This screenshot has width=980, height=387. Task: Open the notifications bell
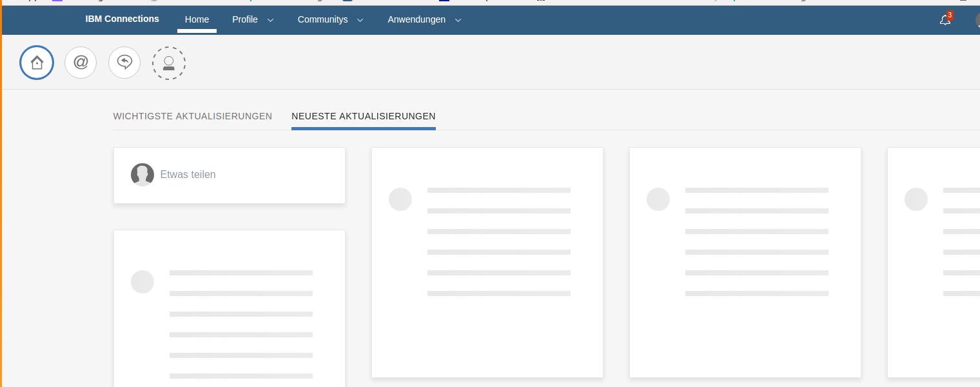pos(945,20)
